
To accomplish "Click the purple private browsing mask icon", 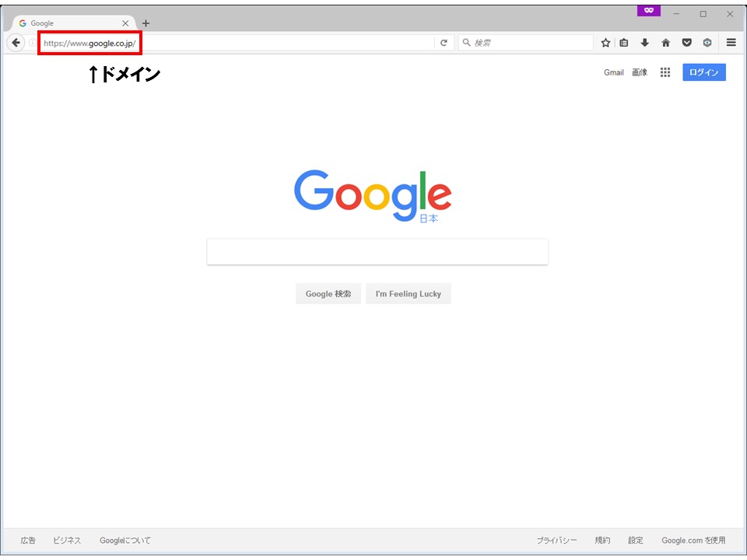I will pos(648,10).
